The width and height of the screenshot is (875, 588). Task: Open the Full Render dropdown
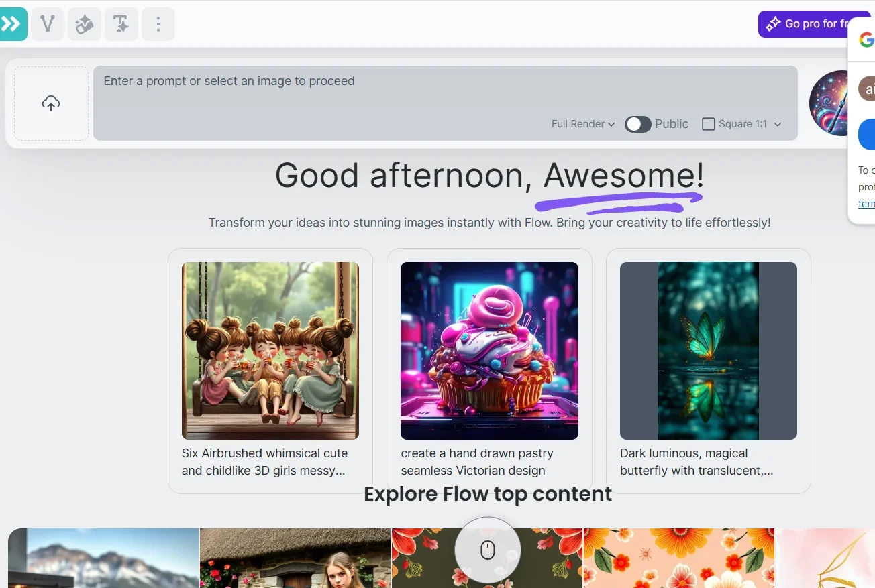pyautogui.click(x=582, y=124)
